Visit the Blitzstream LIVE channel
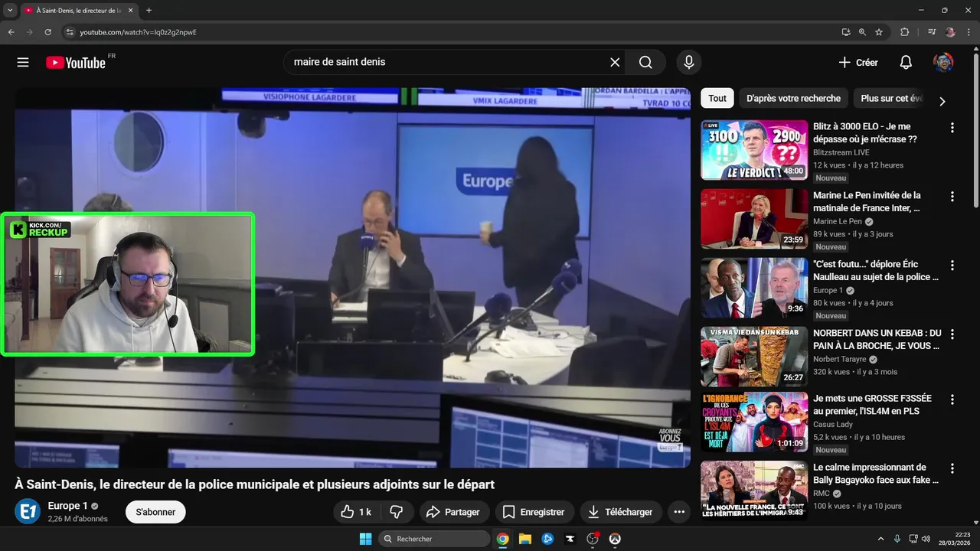Screen dimensions: 980x551 point(841,152)
